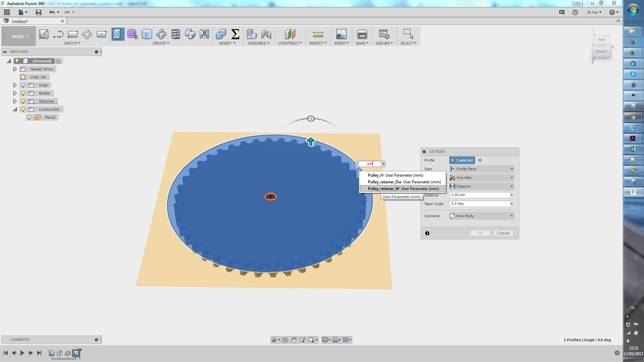Expand the Bodies folder in browser
The image size is (644, 362).
15,93
